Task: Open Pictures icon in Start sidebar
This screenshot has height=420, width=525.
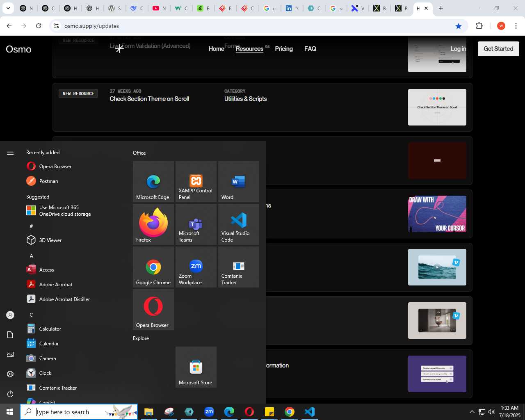Action: pyautogui.click(x=10, y=354)
